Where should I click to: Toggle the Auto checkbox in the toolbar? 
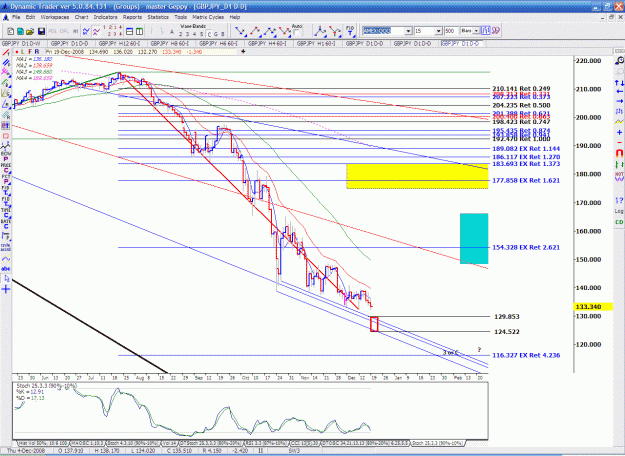[x=297, y=33]
